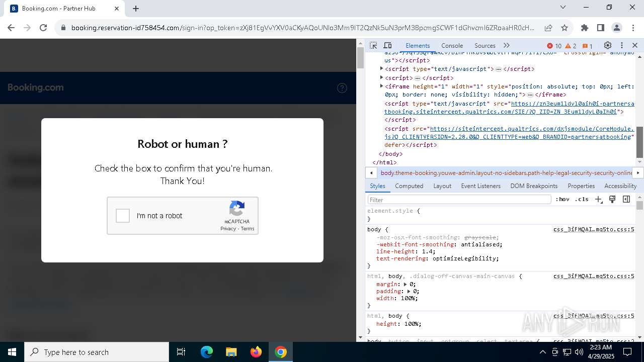Toggle DevTools device toolbar
The width and height of the screenshot is (644, 362).
click(387, 45)
